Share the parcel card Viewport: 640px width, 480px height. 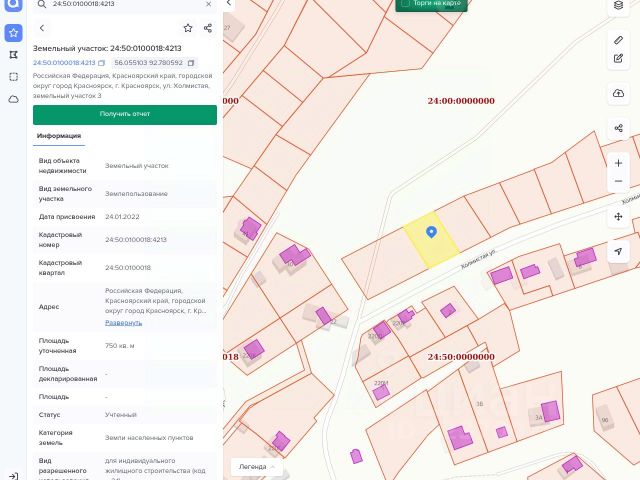pyautogui.click(x=208, y=28)
